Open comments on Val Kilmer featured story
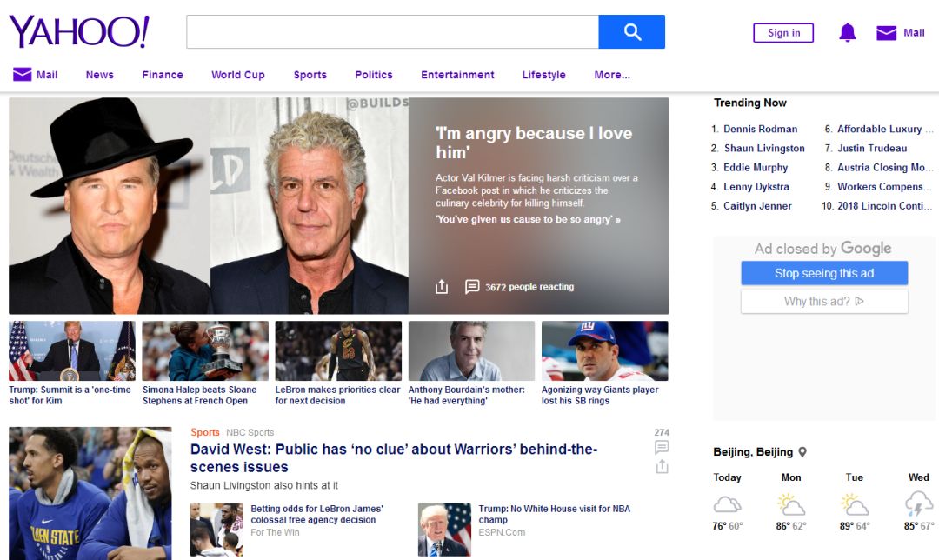Viewport: 939px width, 560px height. (x=472, y=287)
